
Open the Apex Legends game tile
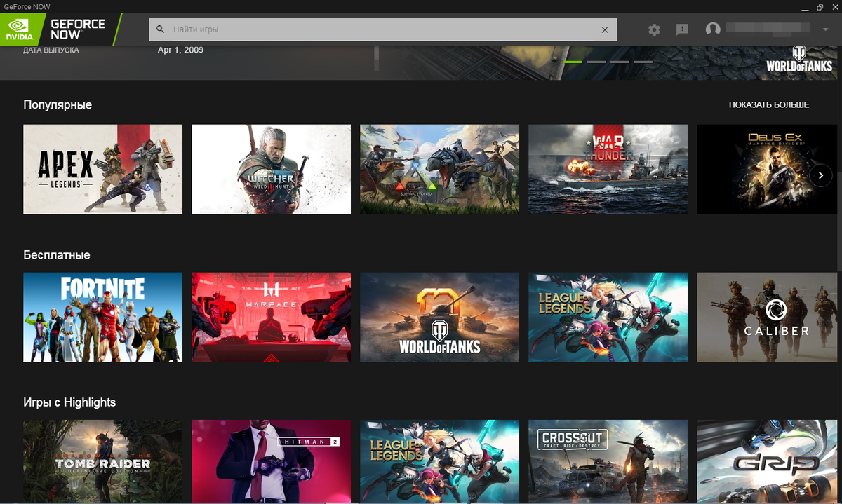102,169
